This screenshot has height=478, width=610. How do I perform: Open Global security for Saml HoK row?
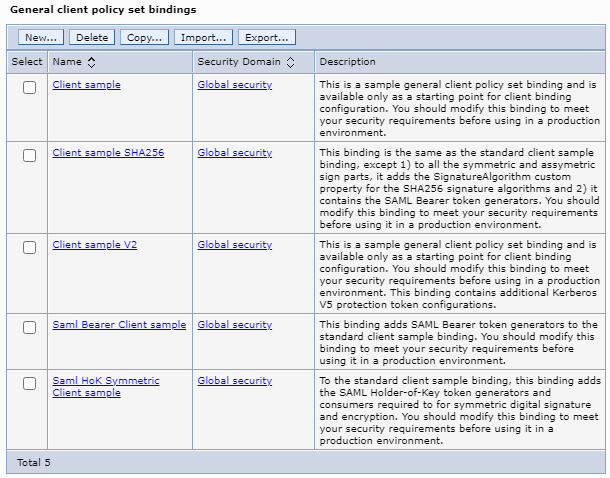pyautogui.click(x=235, y=381)
